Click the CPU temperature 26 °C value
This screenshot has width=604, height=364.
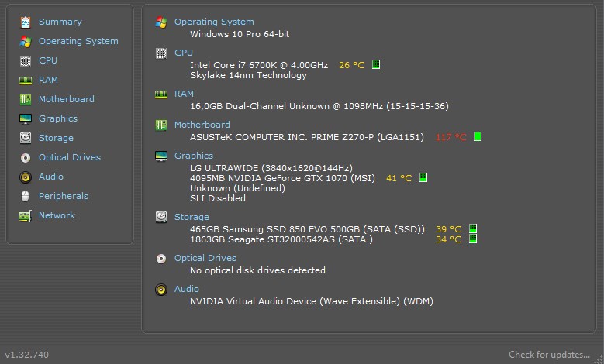(352, 65)
